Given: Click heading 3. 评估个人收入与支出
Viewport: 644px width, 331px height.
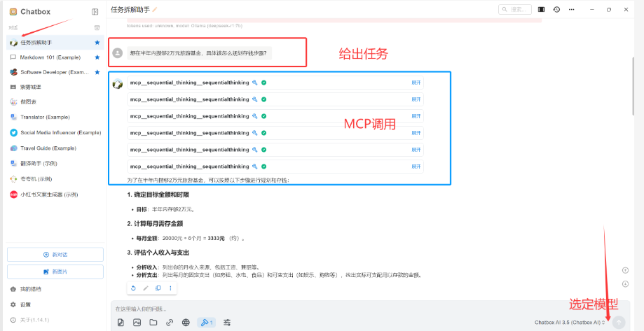Looking at the screenshot, I should [x=158, y=252].
